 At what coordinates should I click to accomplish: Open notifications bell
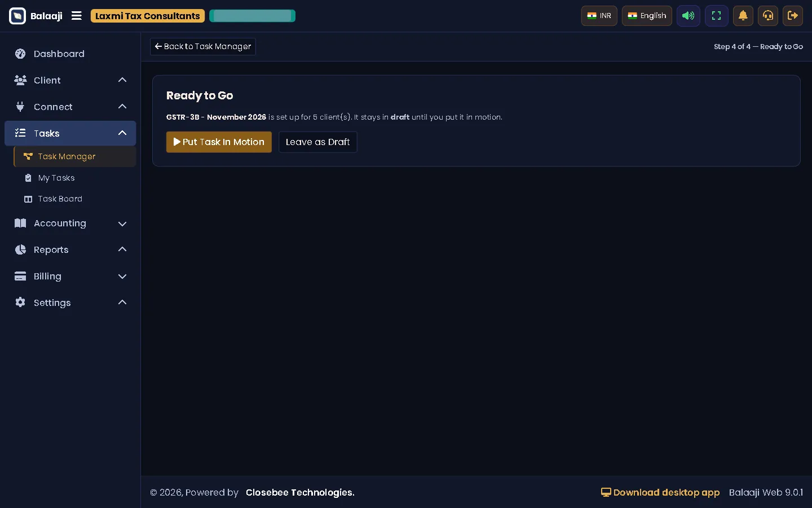[x=743, y=16]
